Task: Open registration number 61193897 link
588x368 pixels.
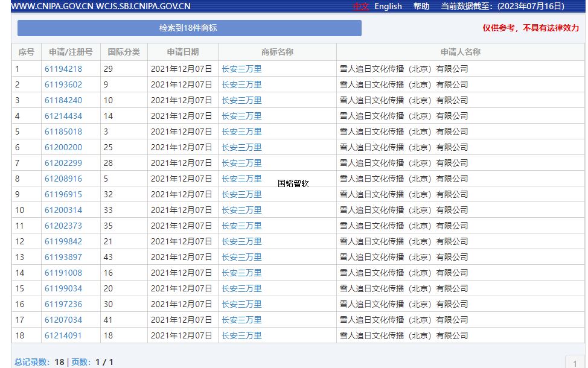Action: 63,258
